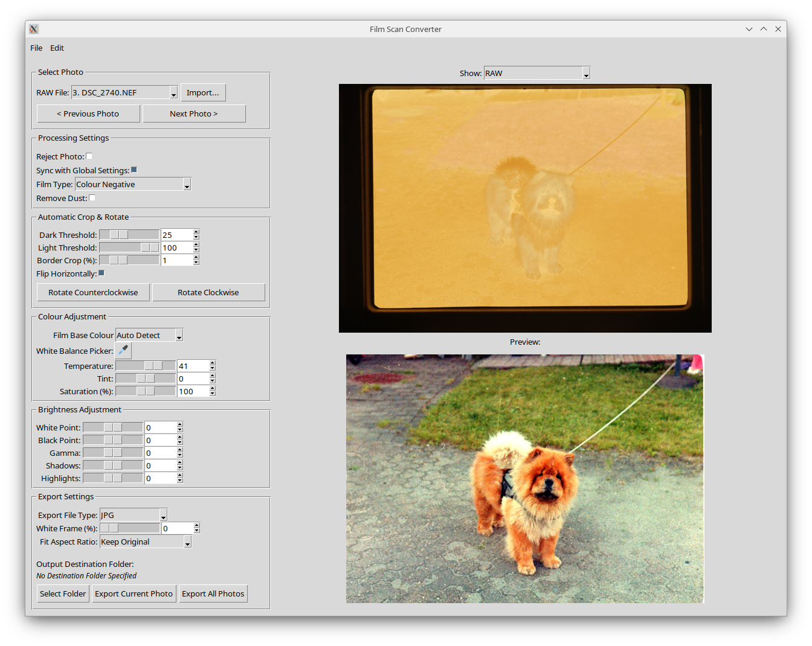The height and width of the screenshot is (646, 812).
Task: Click the X application icon in title bar
Action: (x=34, y=29)
